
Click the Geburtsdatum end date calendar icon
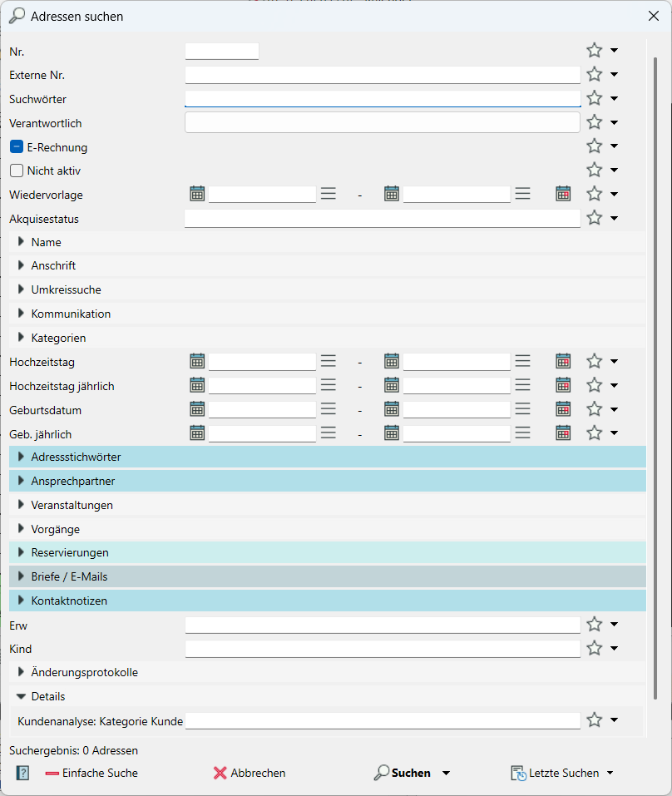coord(392,409)
